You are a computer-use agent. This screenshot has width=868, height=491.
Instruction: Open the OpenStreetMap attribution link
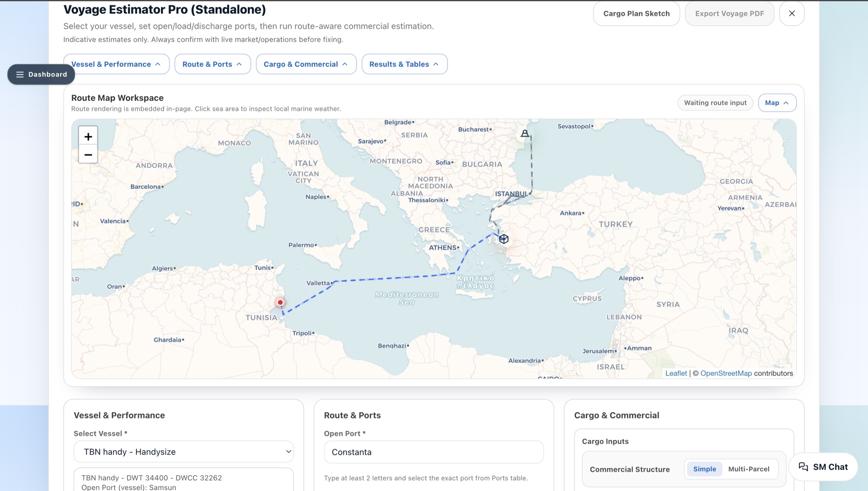pyautogui.click(x=726, y=373)
